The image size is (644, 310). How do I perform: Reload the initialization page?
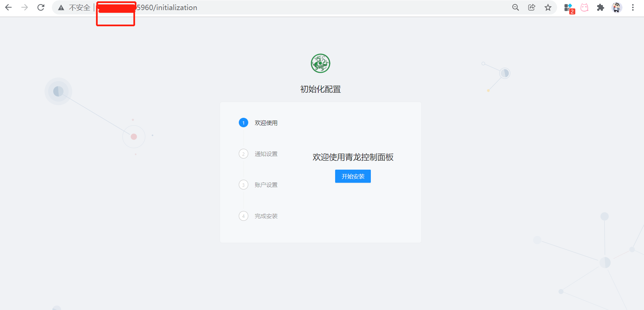click(41, 7)
